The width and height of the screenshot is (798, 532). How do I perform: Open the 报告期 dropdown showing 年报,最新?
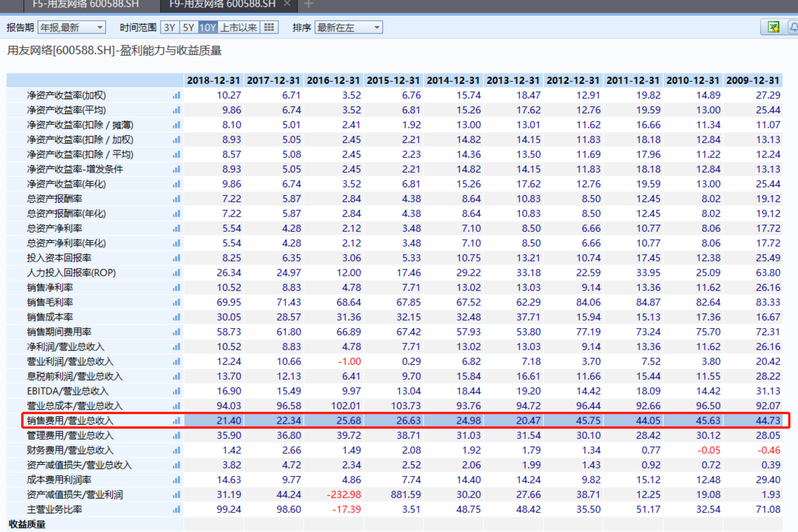72,27
